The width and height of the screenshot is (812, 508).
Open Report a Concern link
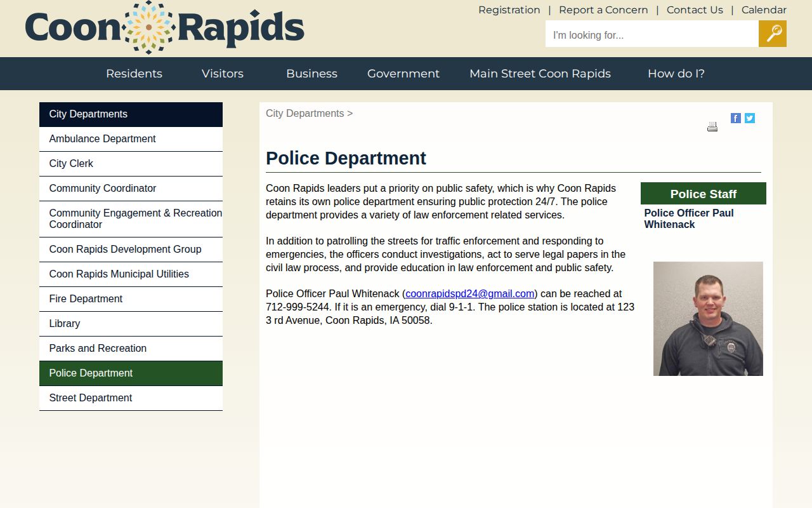point(603,10)
